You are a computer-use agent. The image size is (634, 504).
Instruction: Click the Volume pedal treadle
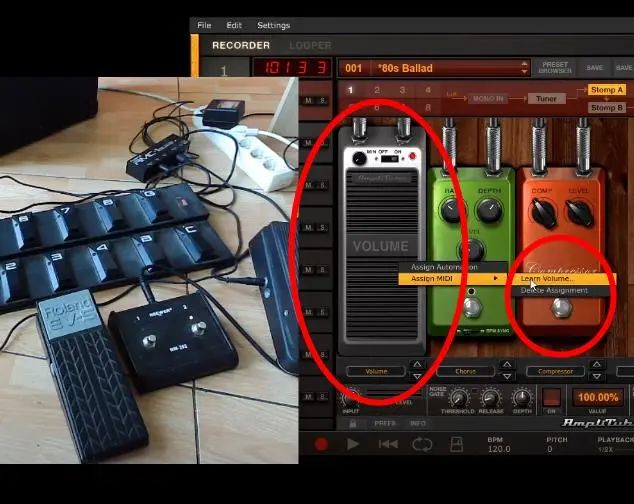[382, 255]
